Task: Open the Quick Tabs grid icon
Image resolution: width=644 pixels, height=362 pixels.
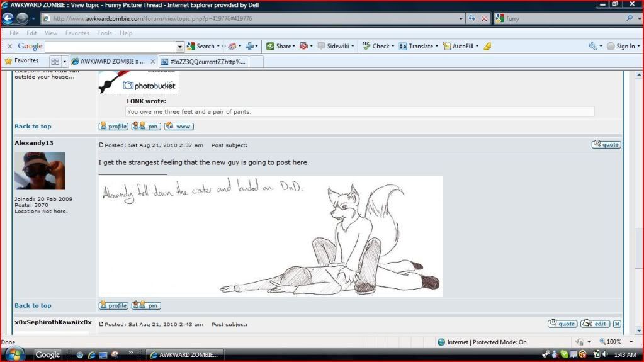Action: (55, 62)
